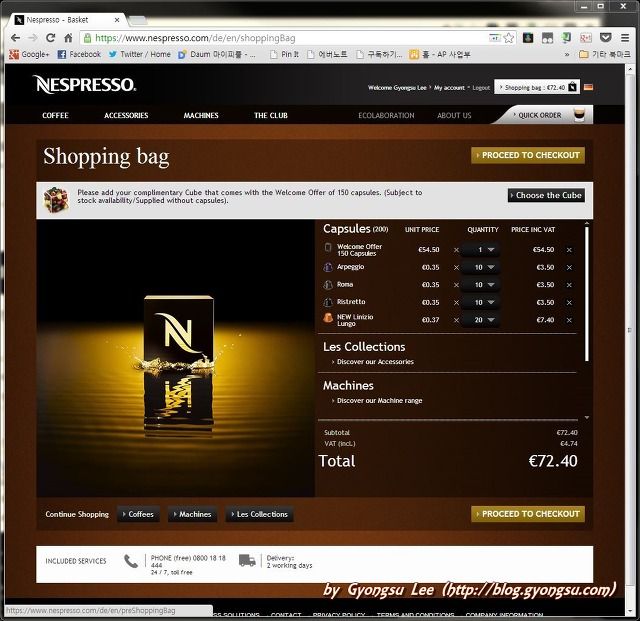This screenshot has width=640, height=621.
Task: Click the Coffees continue shopping button
Action: 138,514
